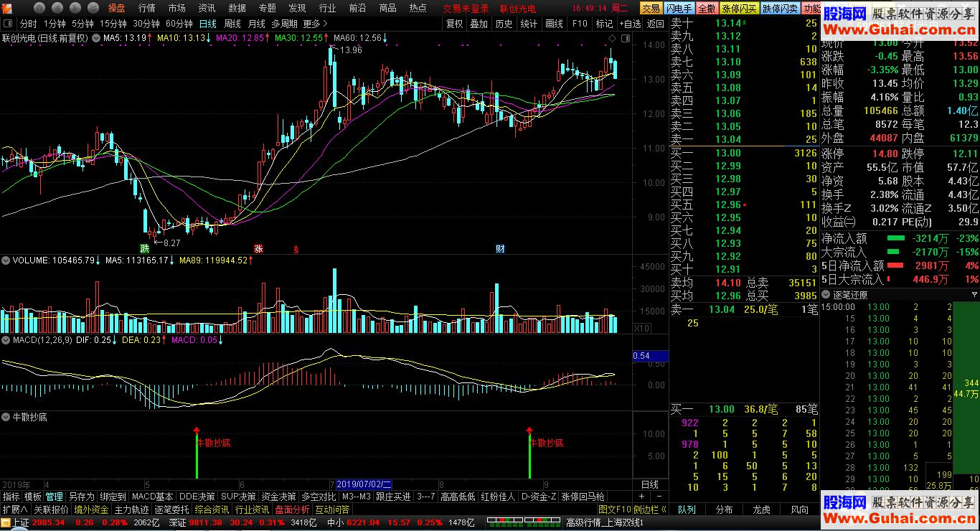Click 叠加 overlay in the chart toolbar
Image resolution: width=980 pixels, height=531 pixels.
479,23
